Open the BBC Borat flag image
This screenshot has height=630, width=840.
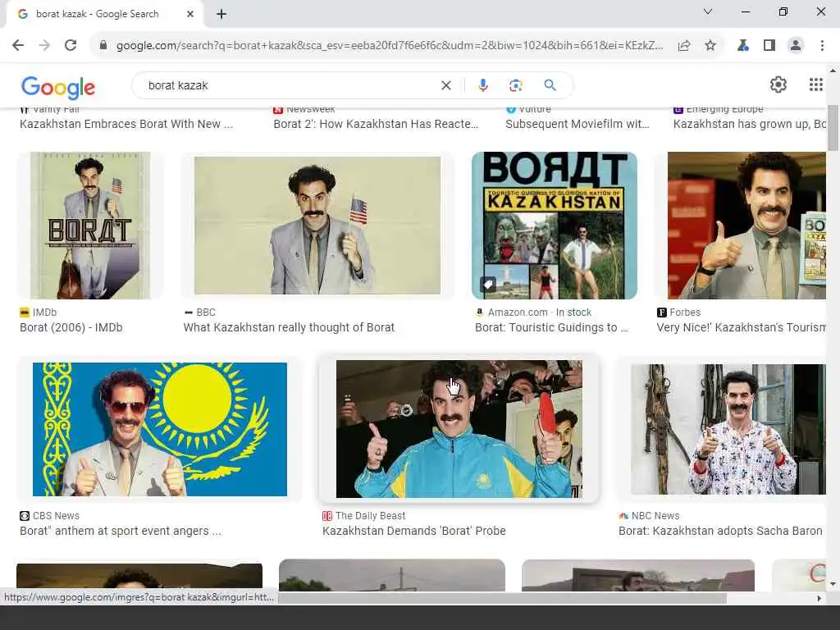click(317, 226)
